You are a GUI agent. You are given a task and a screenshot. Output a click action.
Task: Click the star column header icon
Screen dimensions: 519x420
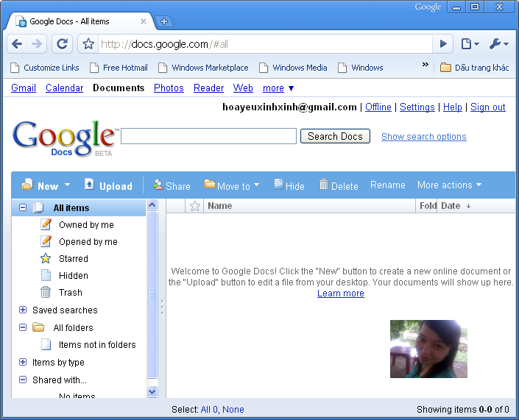[194, 206]
